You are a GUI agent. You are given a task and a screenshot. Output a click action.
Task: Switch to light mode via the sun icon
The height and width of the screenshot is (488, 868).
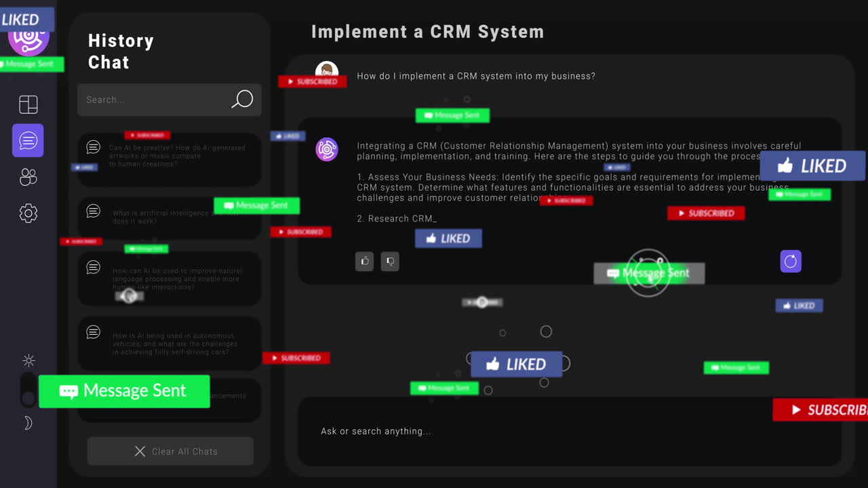(x=28, y=361)
